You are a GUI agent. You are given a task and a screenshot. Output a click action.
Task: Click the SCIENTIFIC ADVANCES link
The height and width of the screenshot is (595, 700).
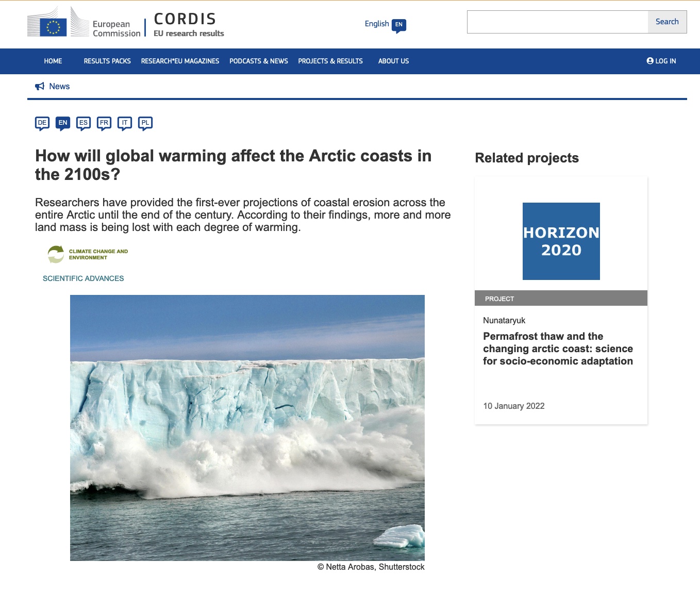coord(83,278)
